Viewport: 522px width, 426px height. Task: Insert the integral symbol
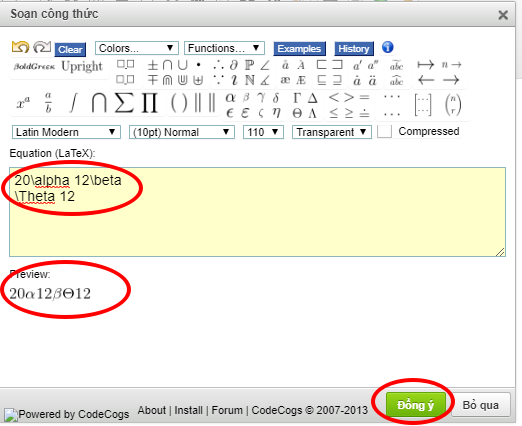[x=73, y=103]
